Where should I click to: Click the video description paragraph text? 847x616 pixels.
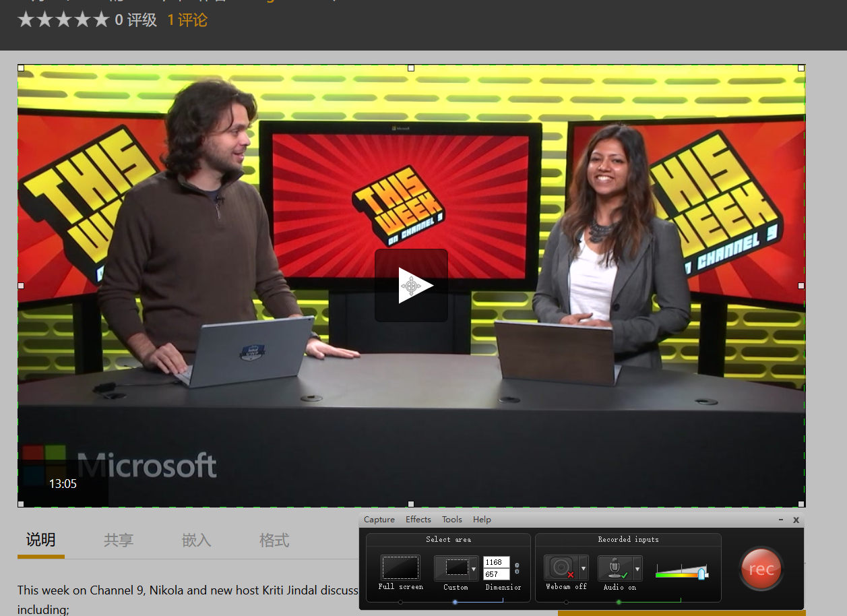pyautogui.click(x=188, y=600)
